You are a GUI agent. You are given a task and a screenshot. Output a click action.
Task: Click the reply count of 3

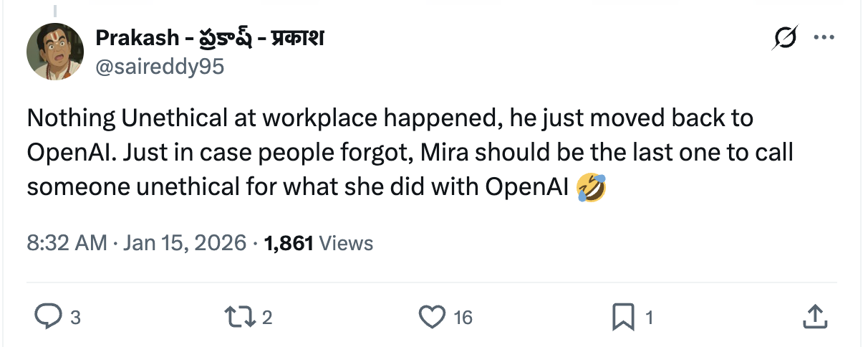pos(75,318)
